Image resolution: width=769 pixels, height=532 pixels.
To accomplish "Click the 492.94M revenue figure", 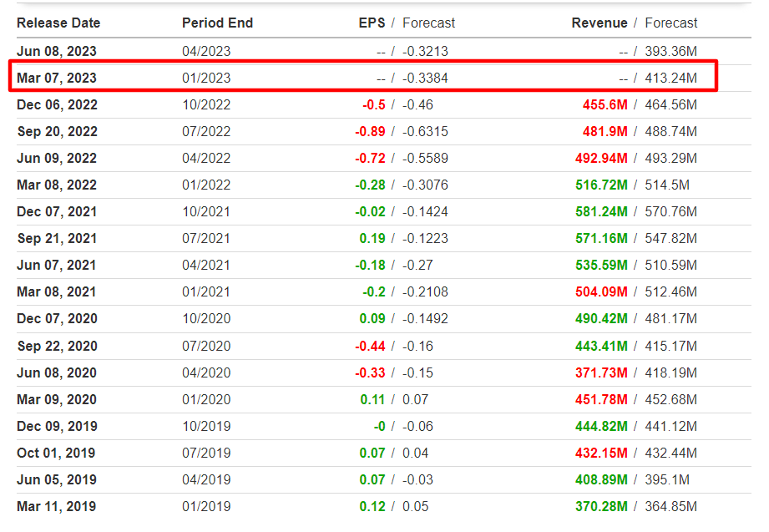I will tap(601, 158).
